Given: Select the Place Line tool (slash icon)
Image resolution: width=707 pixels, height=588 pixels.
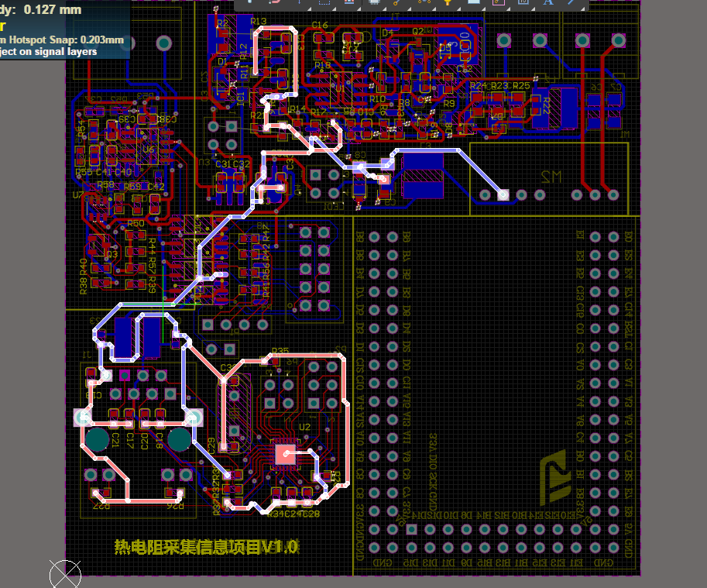Looking at the screenshot, I should (x=570, y=4).
